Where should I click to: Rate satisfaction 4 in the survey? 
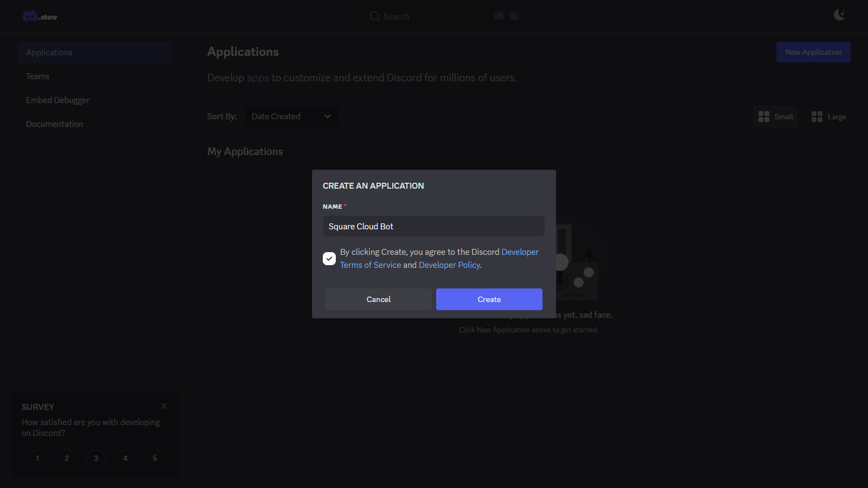tap(125, 458)
